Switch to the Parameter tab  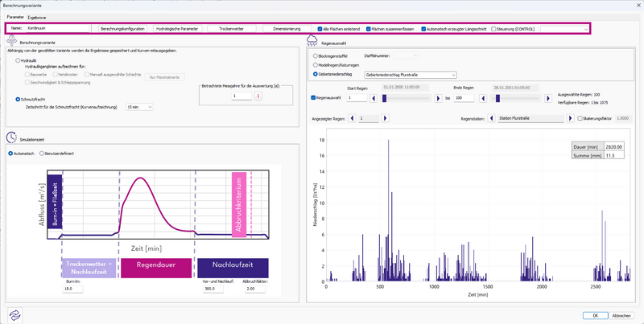[15, 18]
